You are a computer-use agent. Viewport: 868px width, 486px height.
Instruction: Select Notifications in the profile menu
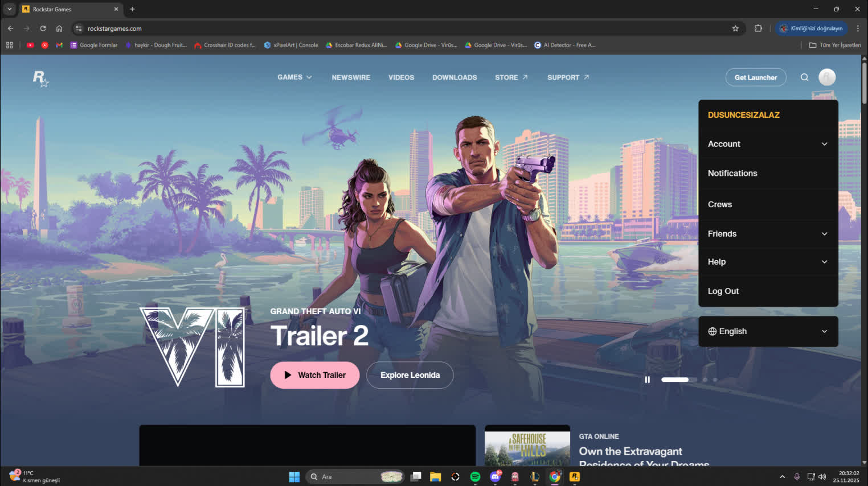[x=732, y=174]
